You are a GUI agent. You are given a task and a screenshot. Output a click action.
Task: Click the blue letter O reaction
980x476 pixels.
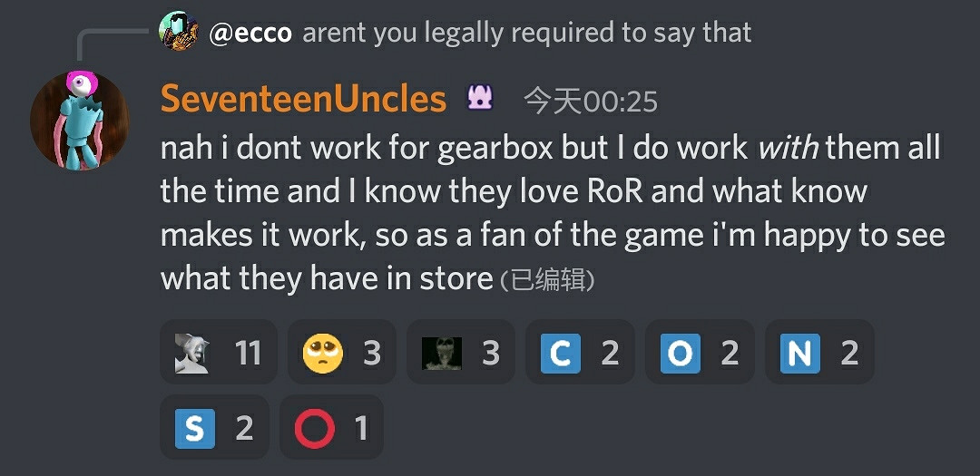pos(700,354)
